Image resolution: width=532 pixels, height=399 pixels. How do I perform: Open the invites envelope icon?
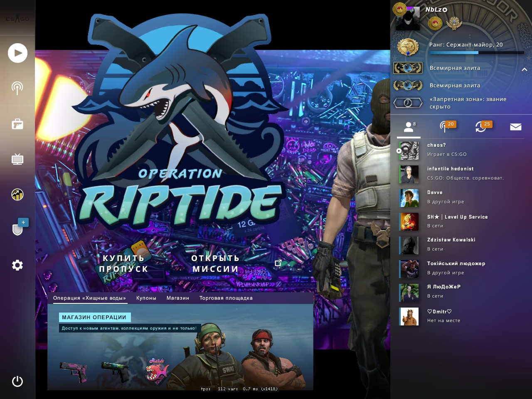(x=516, y=127)
